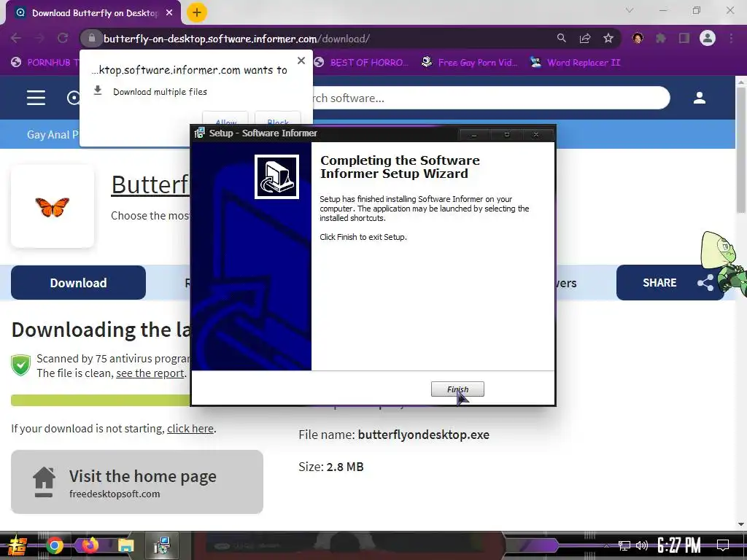
Task: Click the Butterfly heading link
Action: (150, 184)
